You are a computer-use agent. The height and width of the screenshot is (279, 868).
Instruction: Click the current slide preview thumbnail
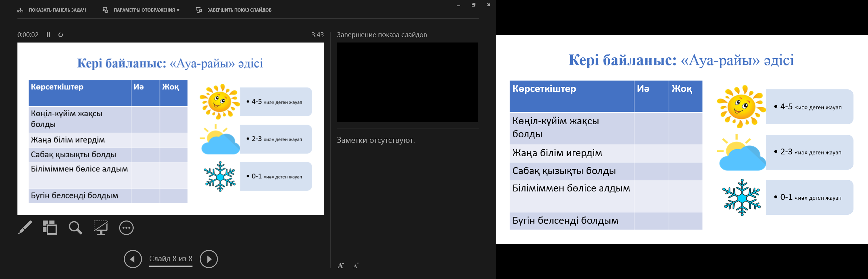click(171, 129)
